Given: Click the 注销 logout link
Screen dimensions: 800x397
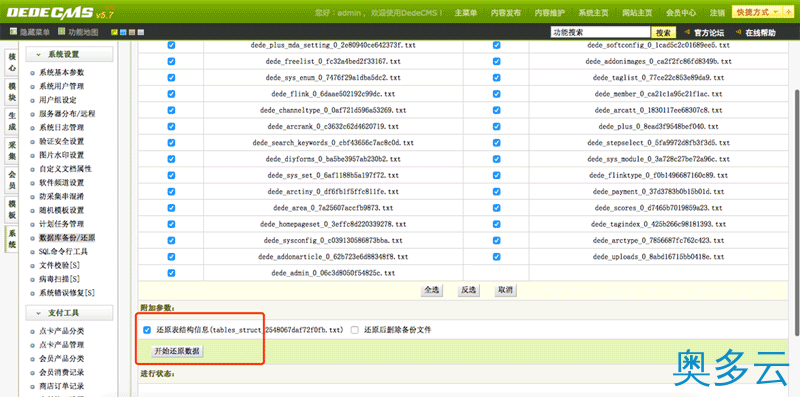Looking at the screenshot, I should pos(717,13).
